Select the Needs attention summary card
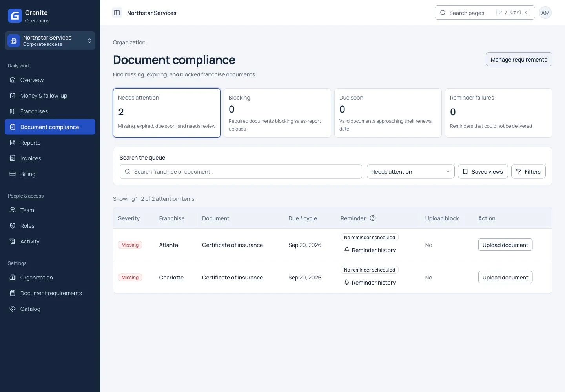This screenshot has height=392, width=565. [x=167, y=113]
